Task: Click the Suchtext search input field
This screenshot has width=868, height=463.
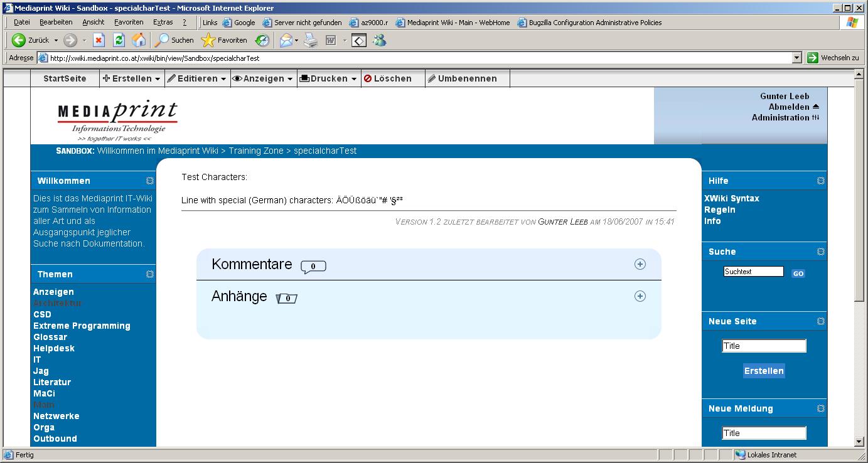Action: 754,272
